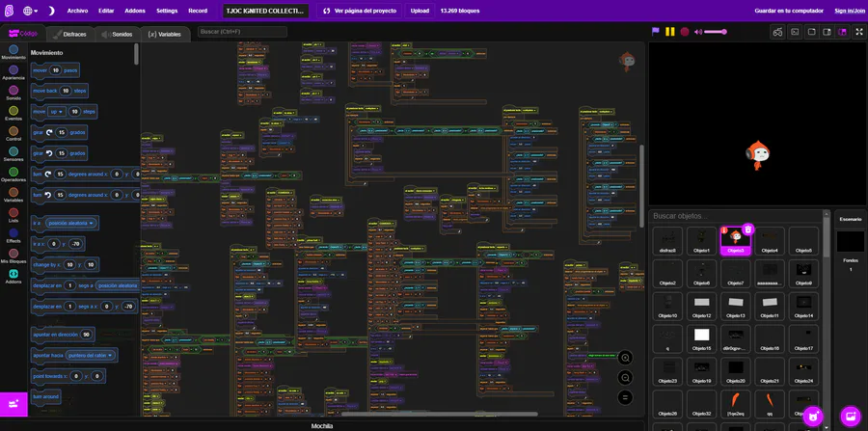Image resolution: width=868 pixels, height=431 pixels.
Task: Switch to the Código tab
Action: [x=23, y=34]
